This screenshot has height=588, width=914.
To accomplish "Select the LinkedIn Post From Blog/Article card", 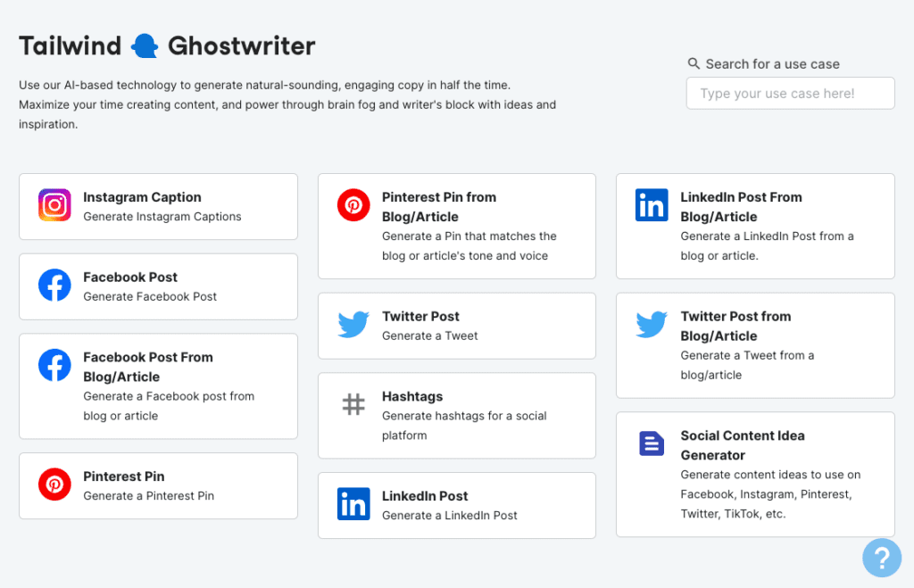I will click(x=754, y=226).
